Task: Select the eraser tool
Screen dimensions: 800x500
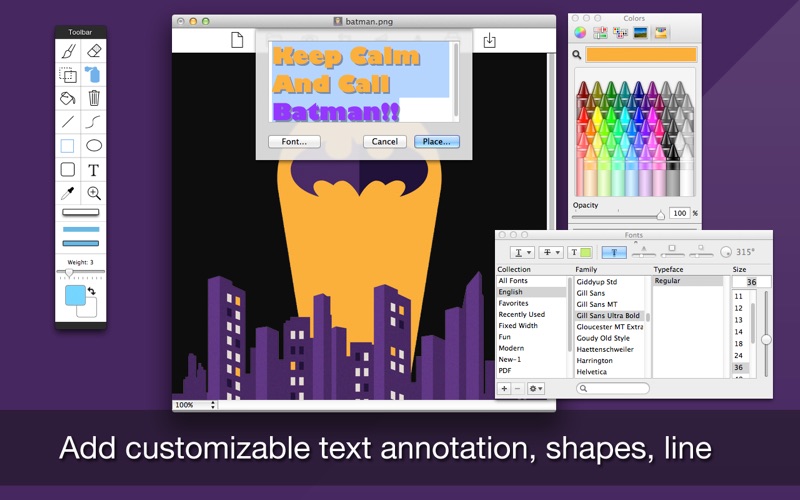Action: [94, 51]
